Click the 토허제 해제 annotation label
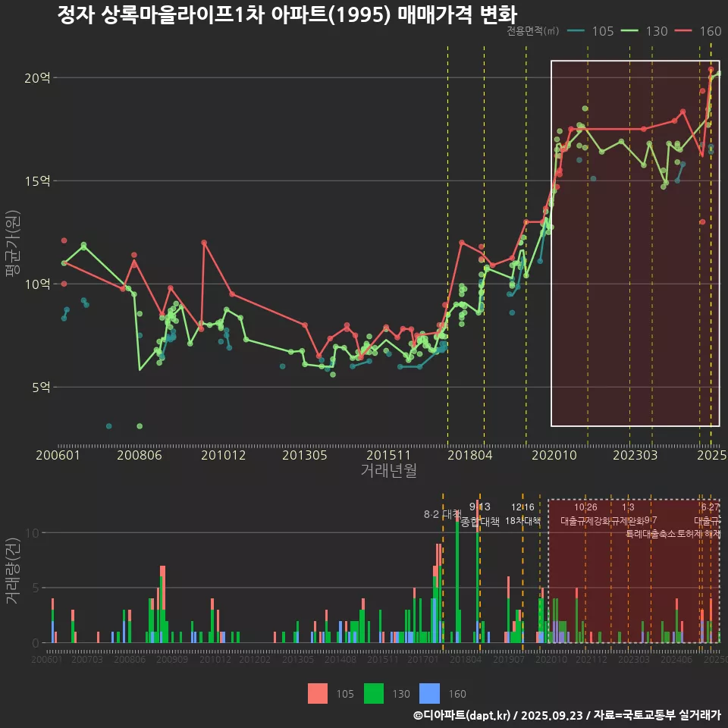728x728 pixels. [x=698, y=534]
